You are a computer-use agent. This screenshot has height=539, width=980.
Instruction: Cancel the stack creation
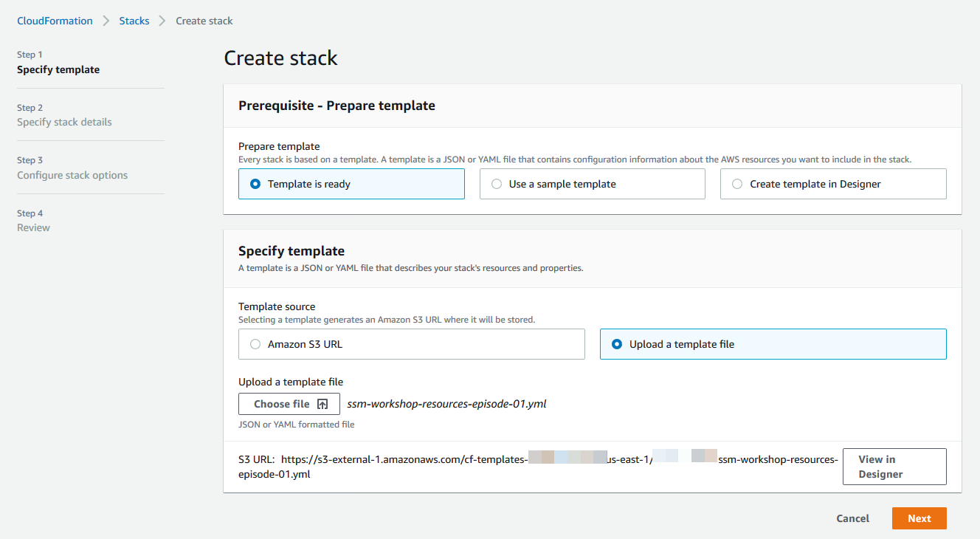pyautogui.click(x=853, y=518)
